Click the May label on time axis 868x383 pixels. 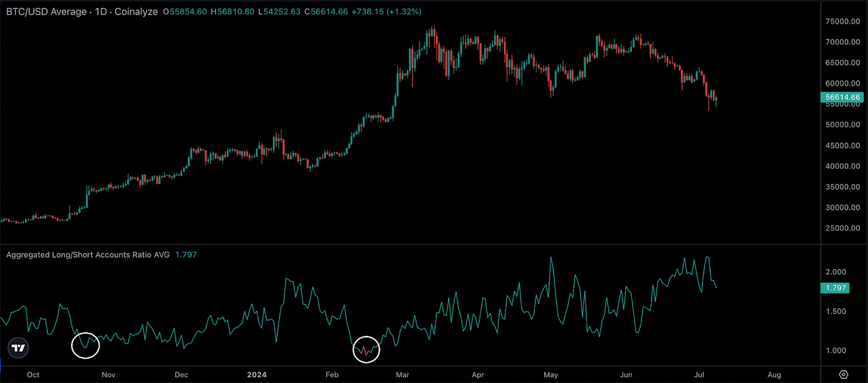pyautogui.click(x=551, y=375)
